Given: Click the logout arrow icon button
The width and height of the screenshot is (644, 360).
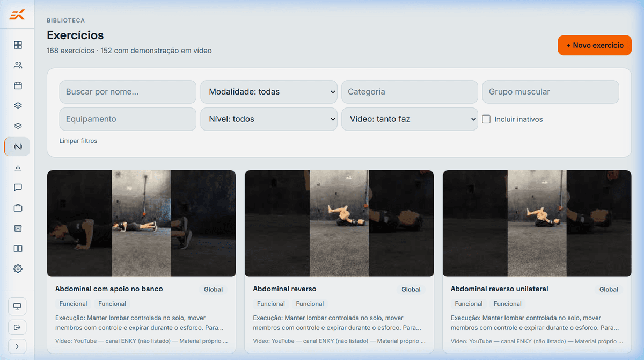Looking at the screenshot, I should coord(17,327).
